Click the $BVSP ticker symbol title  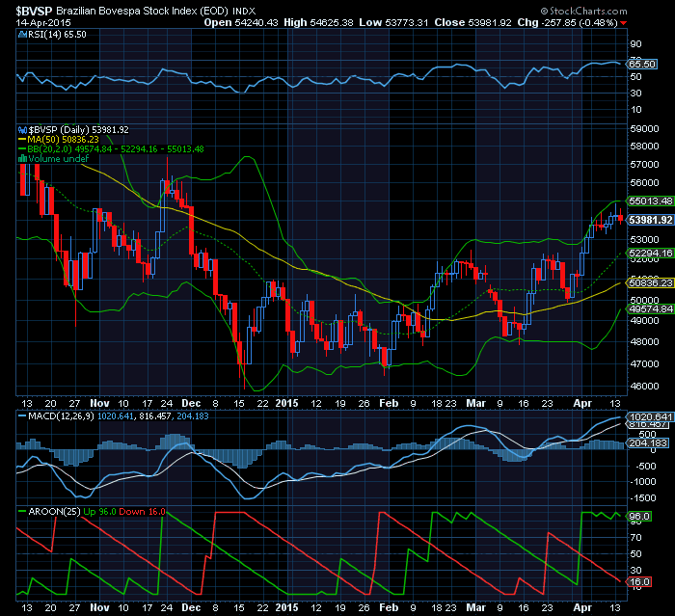(x=35, y=11)
